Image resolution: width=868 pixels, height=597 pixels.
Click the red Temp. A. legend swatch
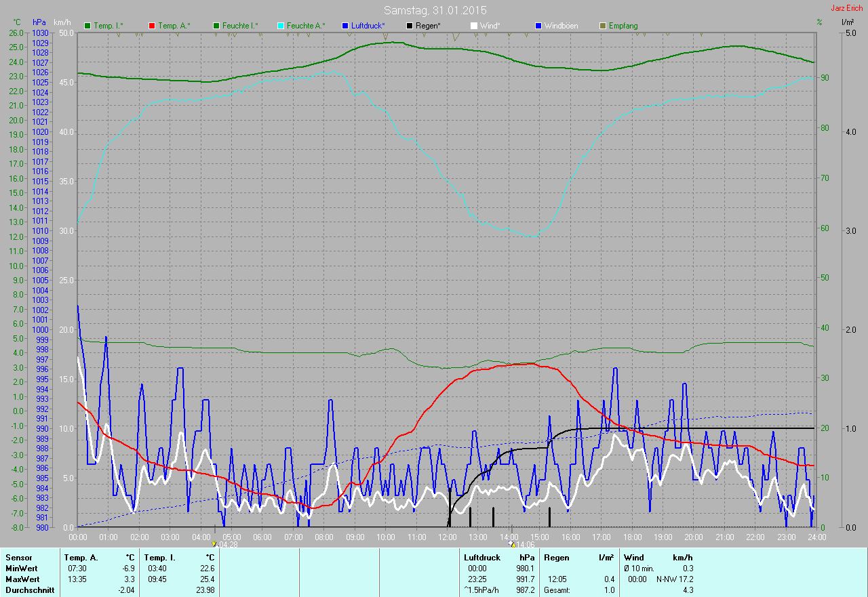click(153, 26)
